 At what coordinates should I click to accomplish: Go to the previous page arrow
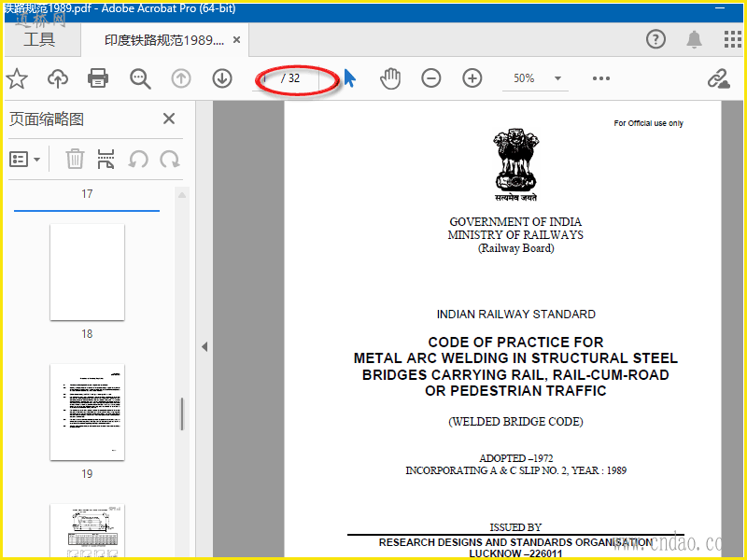[181, 78]
